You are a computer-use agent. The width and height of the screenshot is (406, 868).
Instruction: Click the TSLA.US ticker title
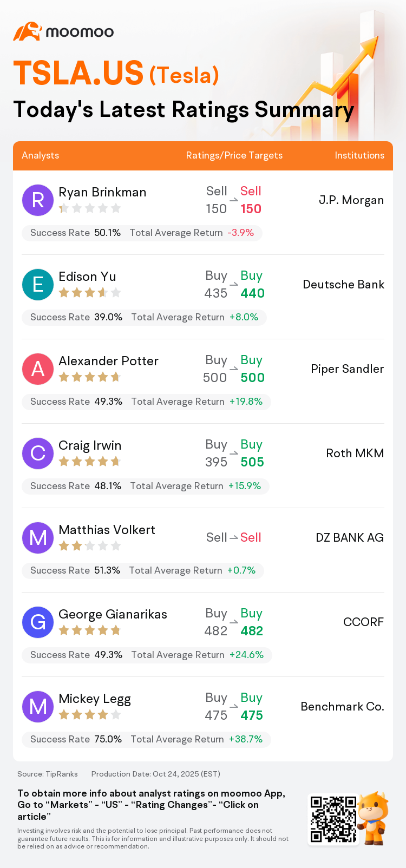coord(78,74)
